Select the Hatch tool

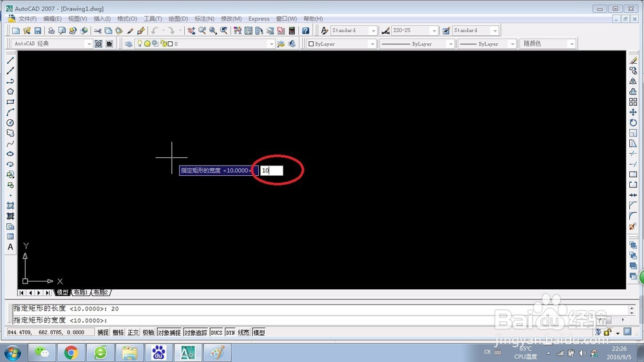coord(10,205)
